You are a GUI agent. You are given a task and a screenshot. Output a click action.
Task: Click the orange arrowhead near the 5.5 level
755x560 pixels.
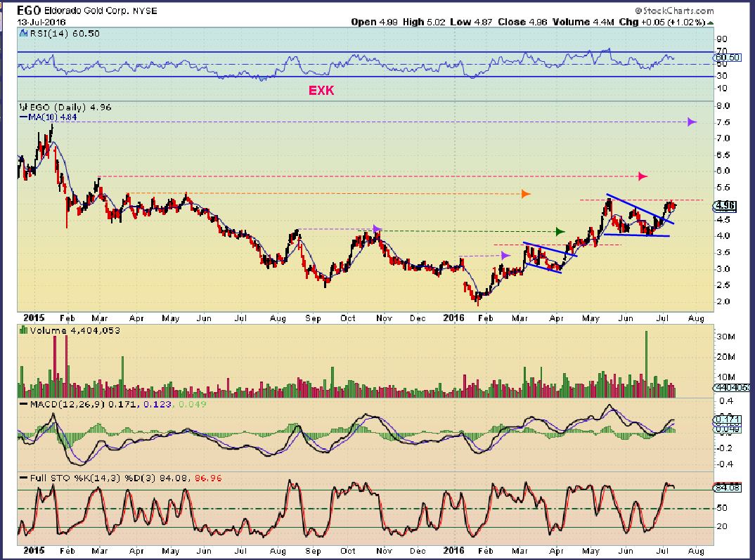(526, 194)
